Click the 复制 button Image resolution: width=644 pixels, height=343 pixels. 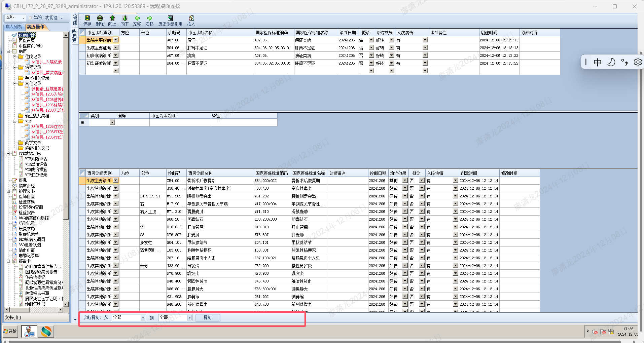pos(208,318)
